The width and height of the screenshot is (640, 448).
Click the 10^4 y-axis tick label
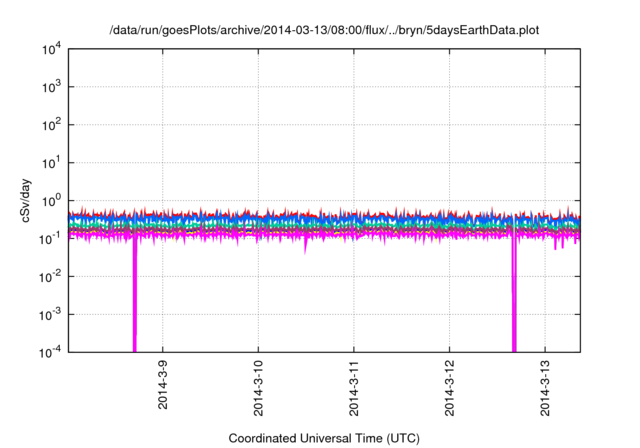click(52, 50)
